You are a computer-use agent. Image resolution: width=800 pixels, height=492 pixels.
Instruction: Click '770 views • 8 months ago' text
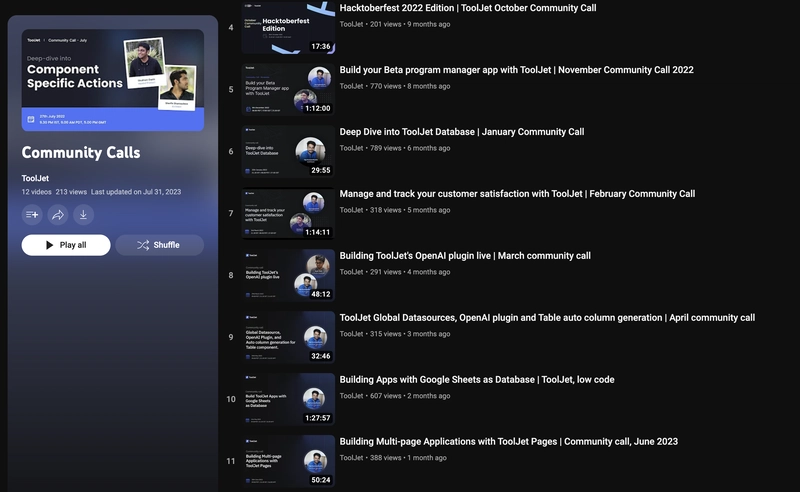[410, 86]
